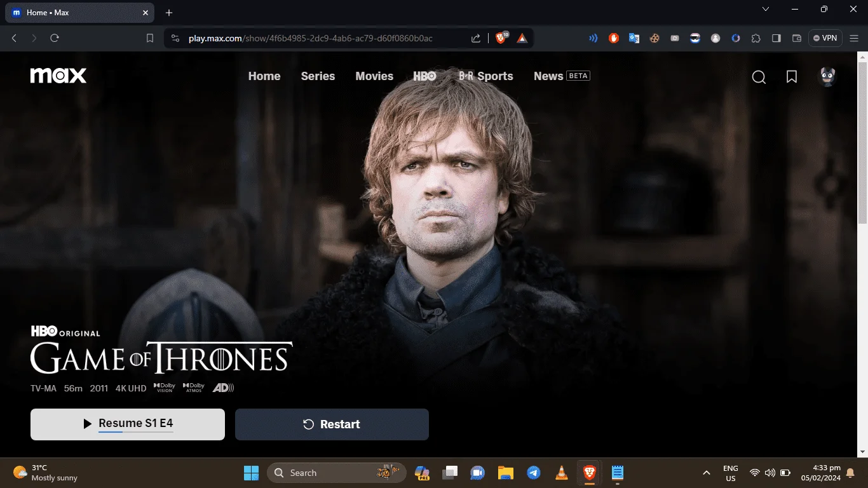Viewport: 868px width, 488px height.
Task: Open My Stuff bookmark icon in Max header
Action: point(792,77)
